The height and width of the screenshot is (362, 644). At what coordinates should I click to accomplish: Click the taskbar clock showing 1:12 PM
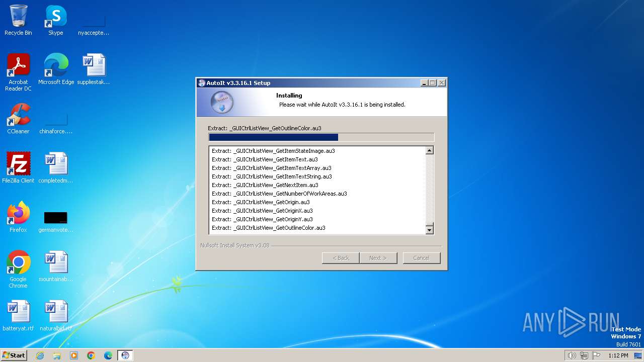click(x=618, y=355)
